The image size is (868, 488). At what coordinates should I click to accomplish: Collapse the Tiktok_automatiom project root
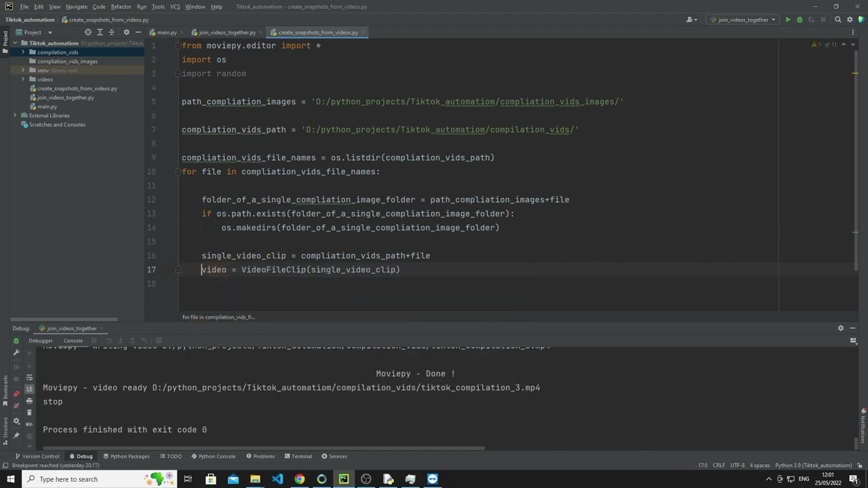point(15,43)
